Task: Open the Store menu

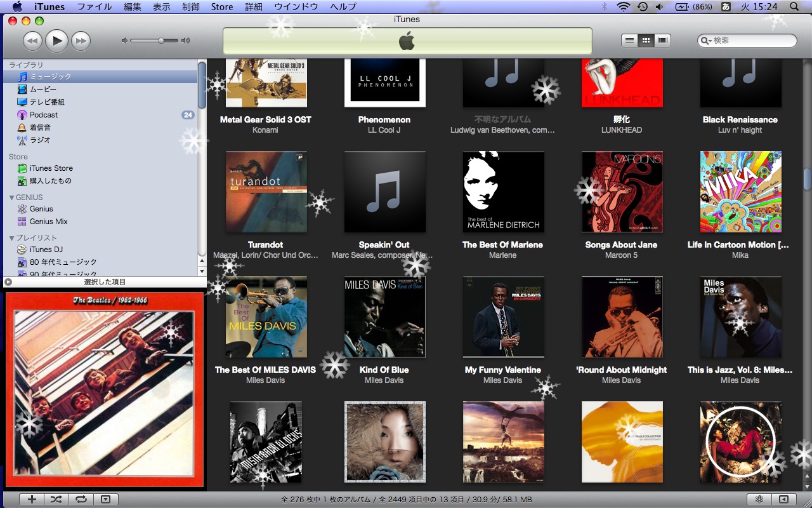Action: coord(222,7)
